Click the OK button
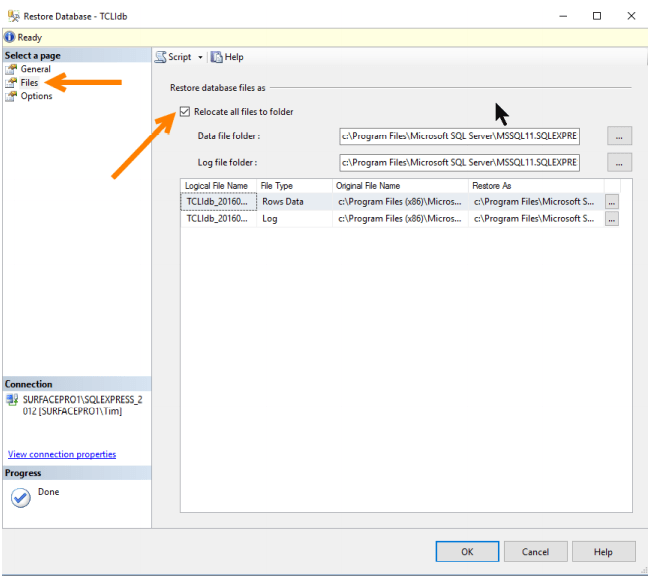This screenshot has width=654, height=578. (x=467, y=552)
